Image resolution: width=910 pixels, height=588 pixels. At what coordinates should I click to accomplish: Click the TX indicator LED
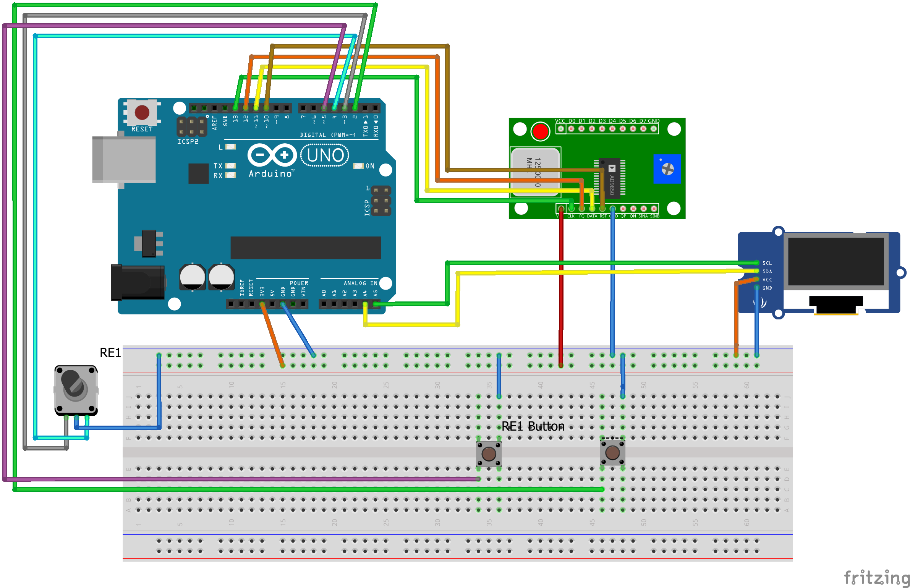[231, 166]
